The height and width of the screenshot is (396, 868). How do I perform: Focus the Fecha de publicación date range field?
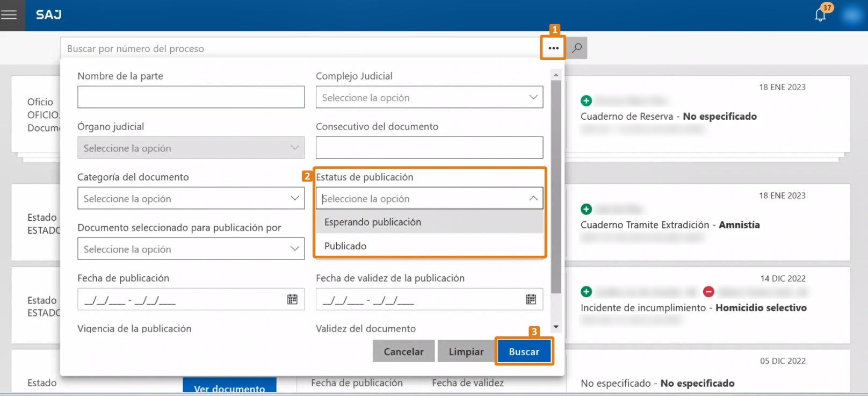tap(191, 299)
